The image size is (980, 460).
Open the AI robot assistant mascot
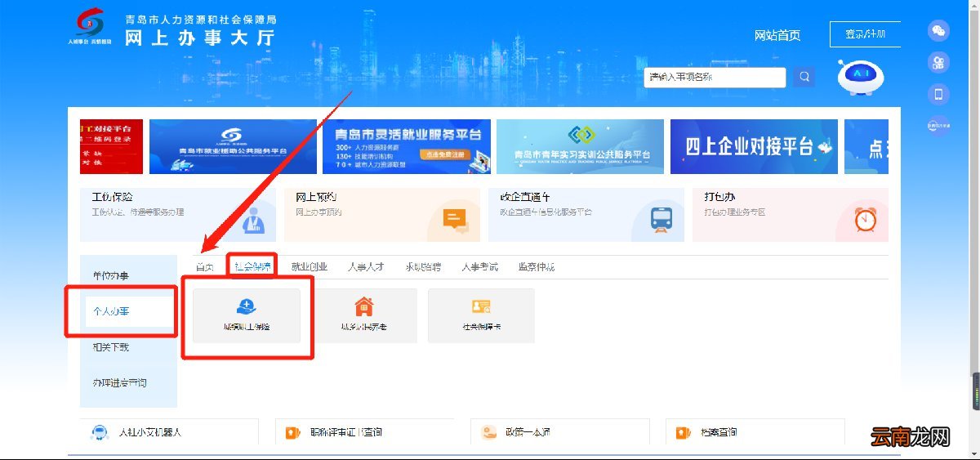pos(860,77)
